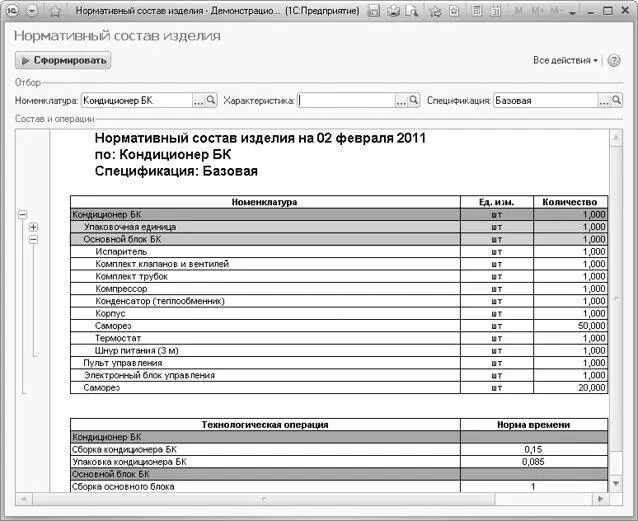Viewport: 638px width, 521px height.
Task: Click the empty Характеристика input field
Action: pos(346,101)
